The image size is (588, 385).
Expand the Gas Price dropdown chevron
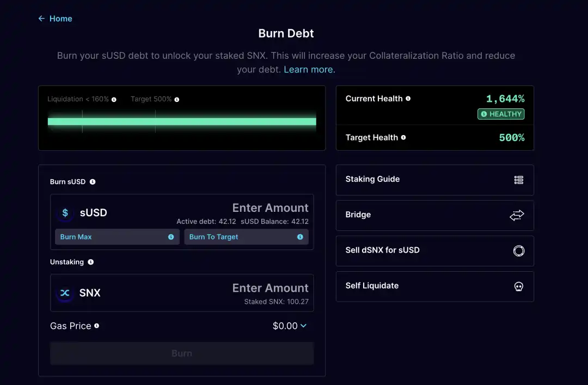click(x=303, y=326)
